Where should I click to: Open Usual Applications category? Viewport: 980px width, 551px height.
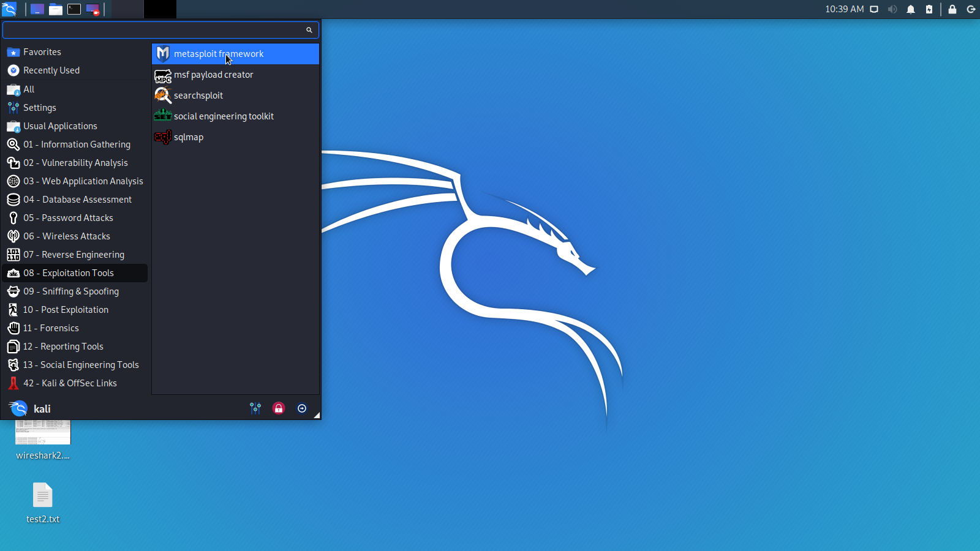(75, 126)
